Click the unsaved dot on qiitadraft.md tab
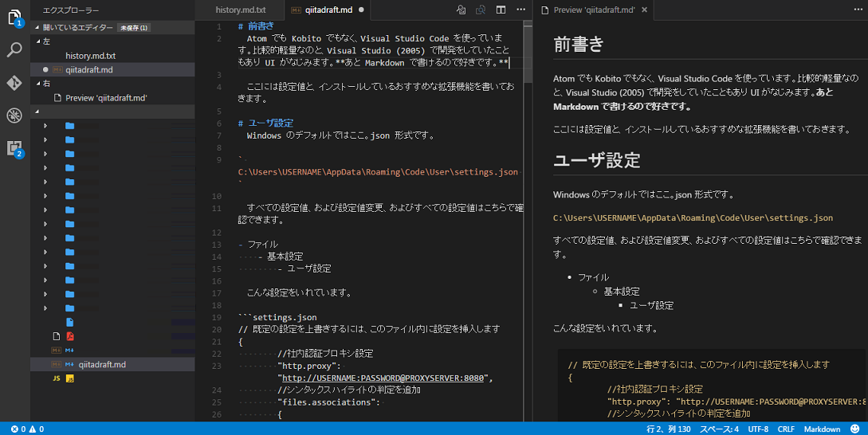This screenshot has width=868, height=435. pyautogui.click(x=362, y=10)
